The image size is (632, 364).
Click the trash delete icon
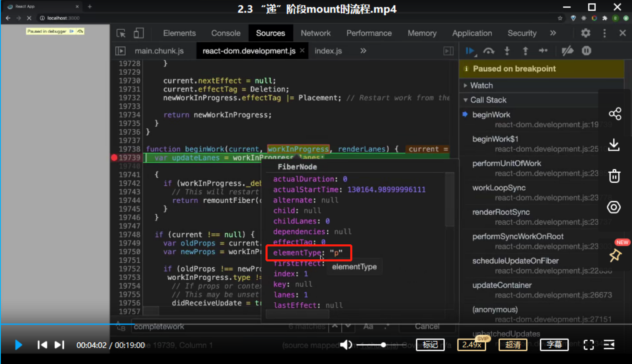[614, 176]
